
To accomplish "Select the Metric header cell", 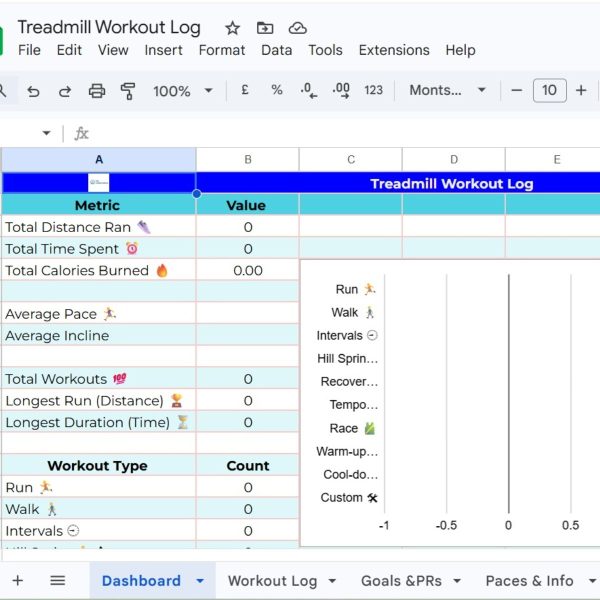I will [x=99, y=205].
